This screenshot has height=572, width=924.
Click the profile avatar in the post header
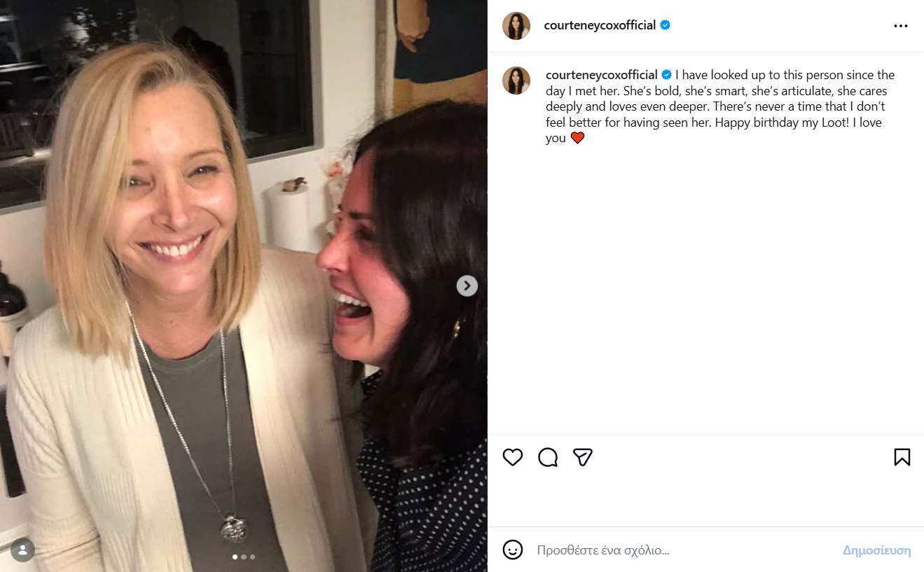[516, 26]
